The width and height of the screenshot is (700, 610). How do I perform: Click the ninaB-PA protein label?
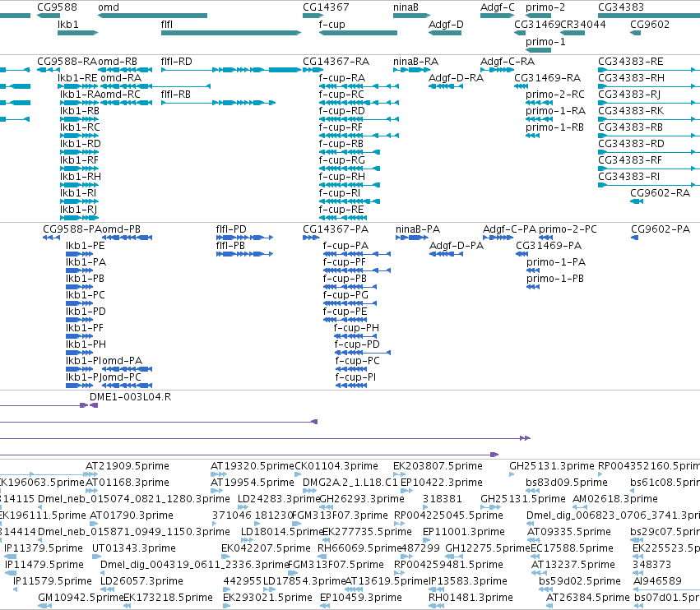point(418,229)
